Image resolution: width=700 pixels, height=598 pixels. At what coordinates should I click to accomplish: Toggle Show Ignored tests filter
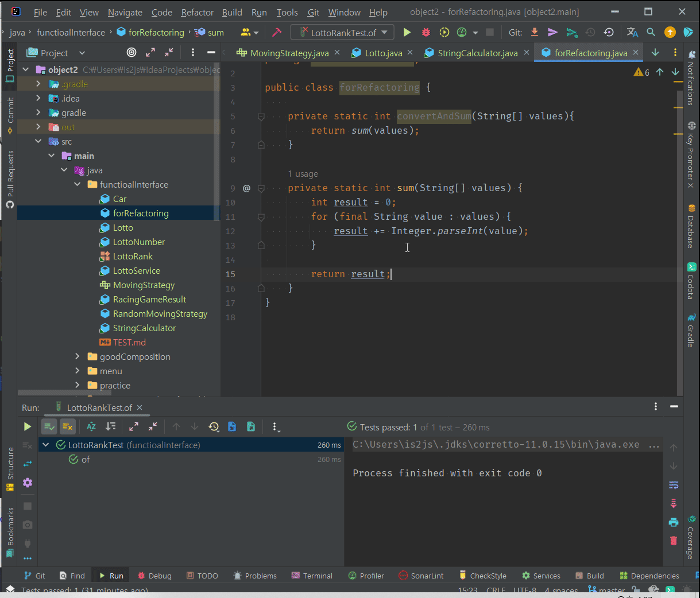point(68,426)
